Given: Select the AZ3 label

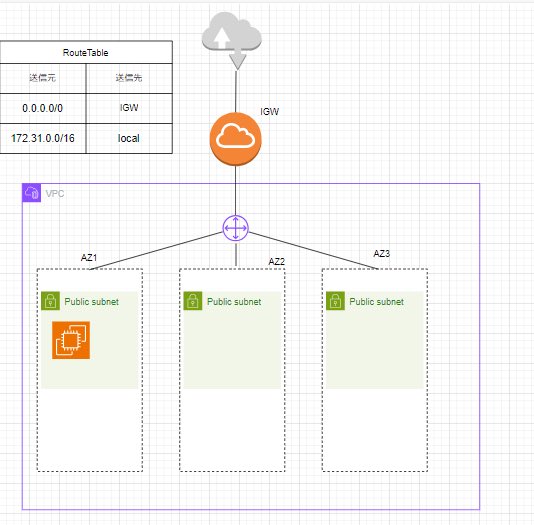Looking at the screenshot, I should (x=381, y=254).
